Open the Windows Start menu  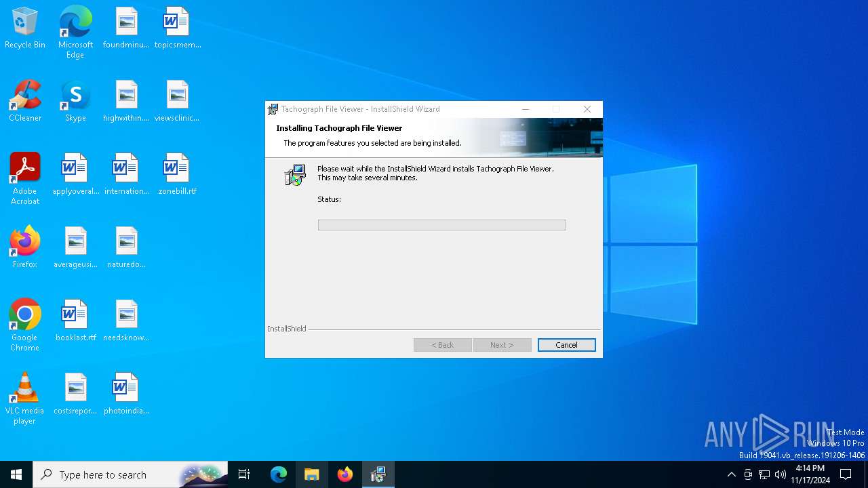16,474
